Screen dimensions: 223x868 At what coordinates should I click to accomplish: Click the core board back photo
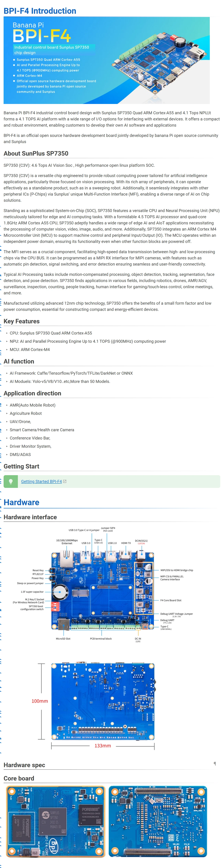coord(158,821)
